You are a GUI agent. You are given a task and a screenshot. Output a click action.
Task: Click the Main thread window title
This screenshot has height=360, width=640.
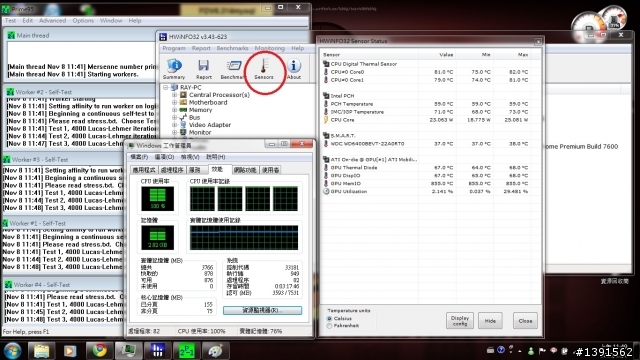[33, 36]
